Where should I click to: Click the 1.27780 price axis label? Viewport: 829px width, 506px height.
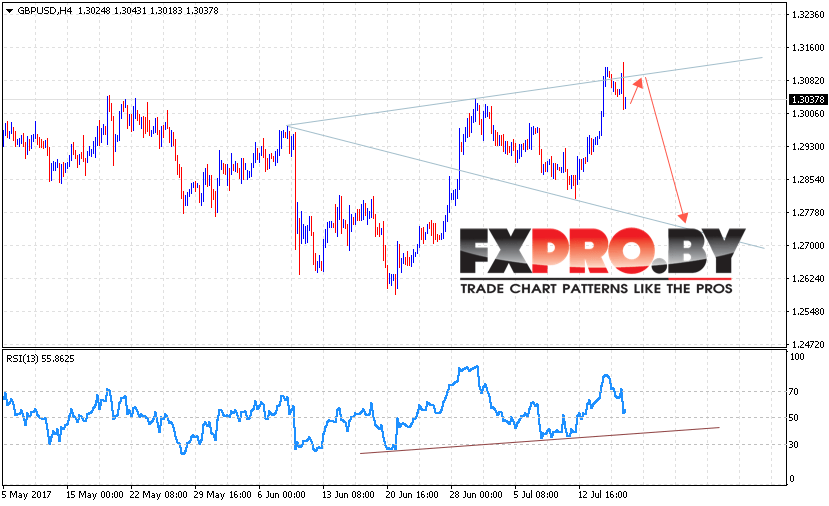[x=808, y=213]
